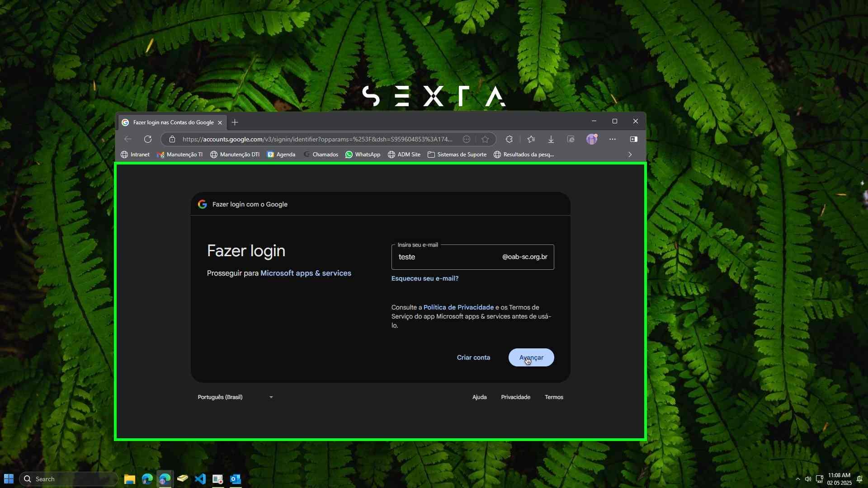Expand the Sistemas de Suporte bookmark folder

pyautogui.click(x=457, y=155)
